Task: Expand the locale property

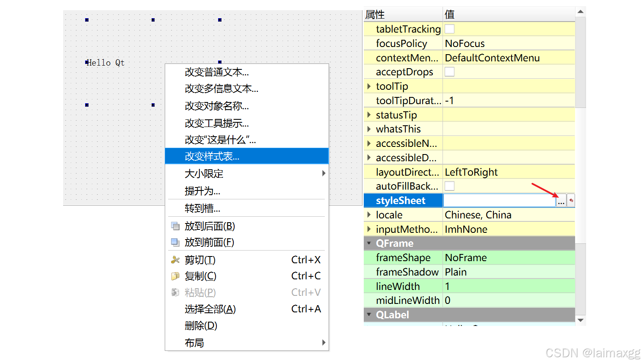Action: 369,215
